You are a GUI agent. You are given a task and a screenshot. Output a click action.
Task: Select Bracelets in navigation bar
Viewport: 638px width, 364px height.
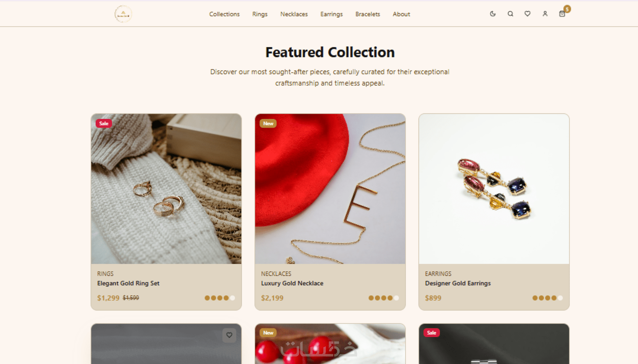click(x=367, y=14)
